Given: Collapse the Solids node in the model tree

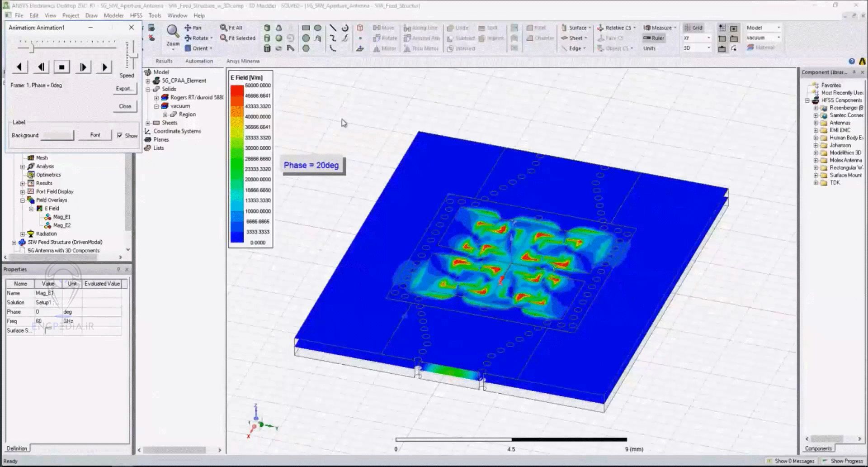Looking at the screenshot, I should click(x=148, y=89).
